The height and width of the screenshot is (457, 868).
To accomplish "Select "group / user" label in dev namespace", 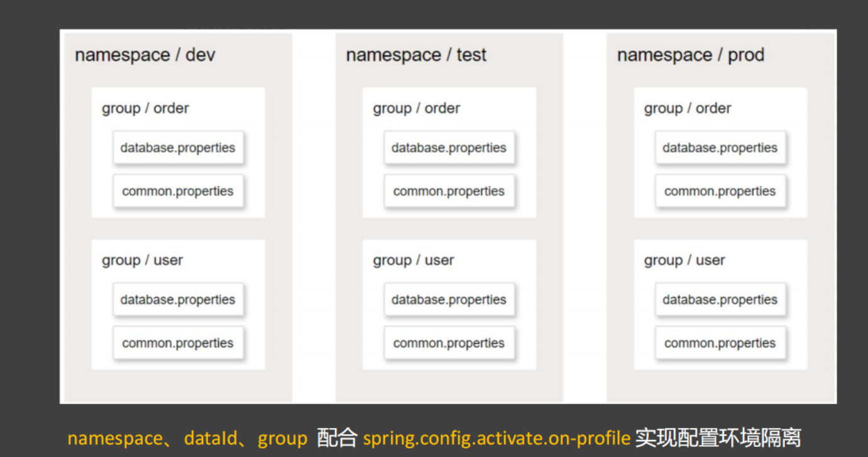I will 142,260.
